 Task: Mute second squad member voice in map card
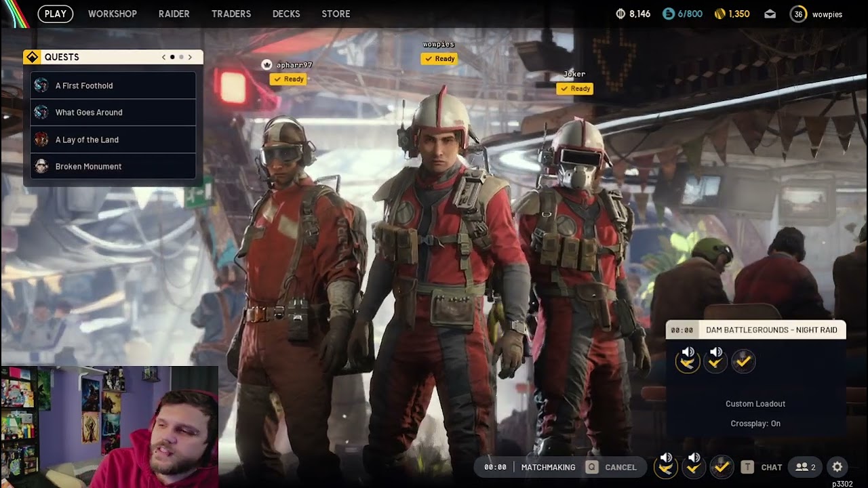coord(716,352)
